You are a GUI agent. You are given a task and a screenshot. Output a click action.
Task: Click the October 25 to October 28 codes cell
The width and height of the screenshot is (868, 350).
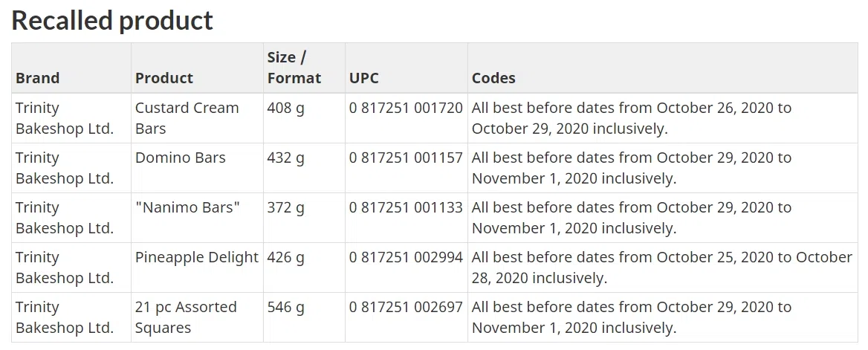click(661, 268)
